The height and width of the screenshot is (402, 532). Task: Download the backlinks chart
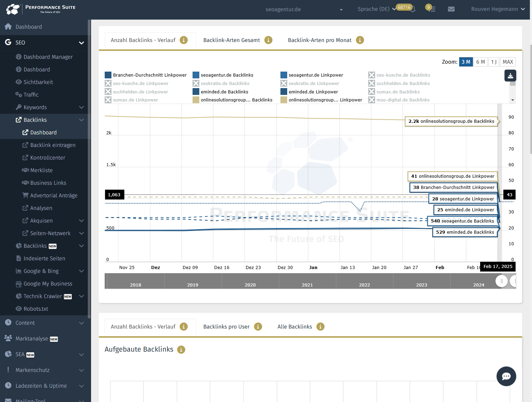(x=510, y=76)
